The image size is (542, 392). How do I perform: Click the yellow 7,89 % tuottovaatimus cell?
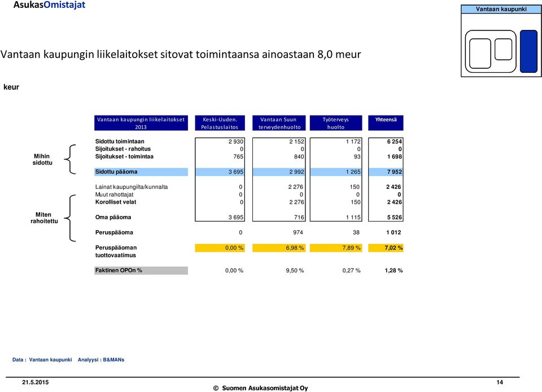335,248
